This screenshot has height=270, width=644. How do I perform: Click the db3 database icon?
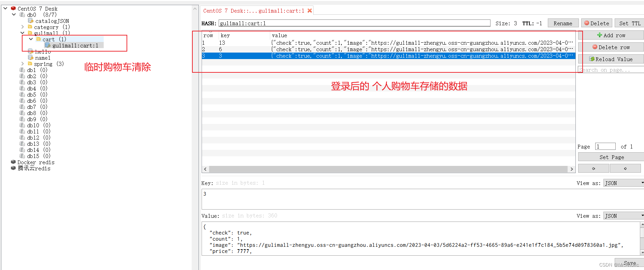tap(22, 82)
